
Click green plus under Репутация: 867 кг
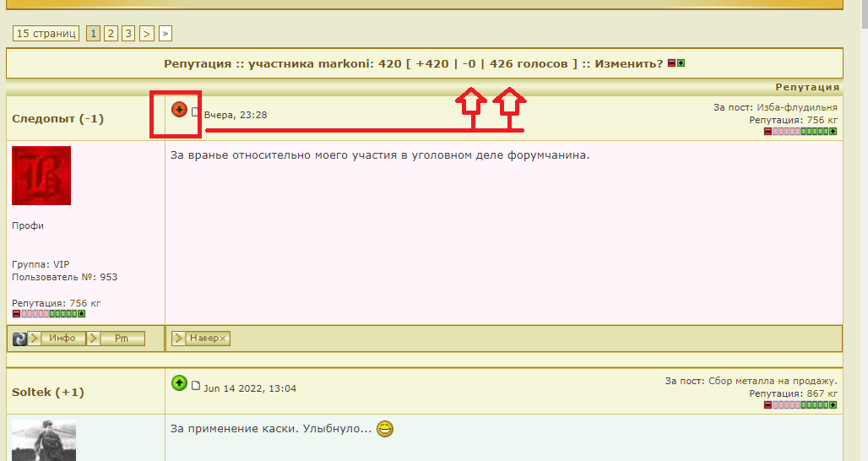click(x=833, y=405)
